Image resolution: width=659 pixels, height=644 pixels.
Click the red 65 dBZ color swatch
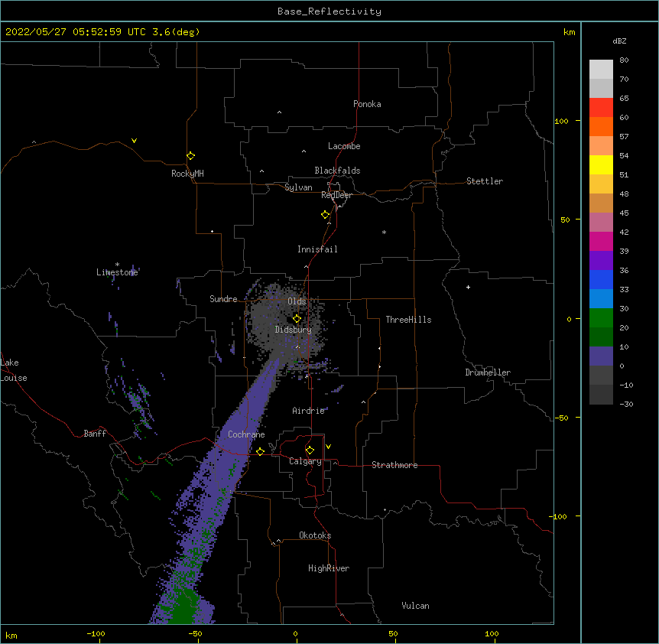point(601,107)
